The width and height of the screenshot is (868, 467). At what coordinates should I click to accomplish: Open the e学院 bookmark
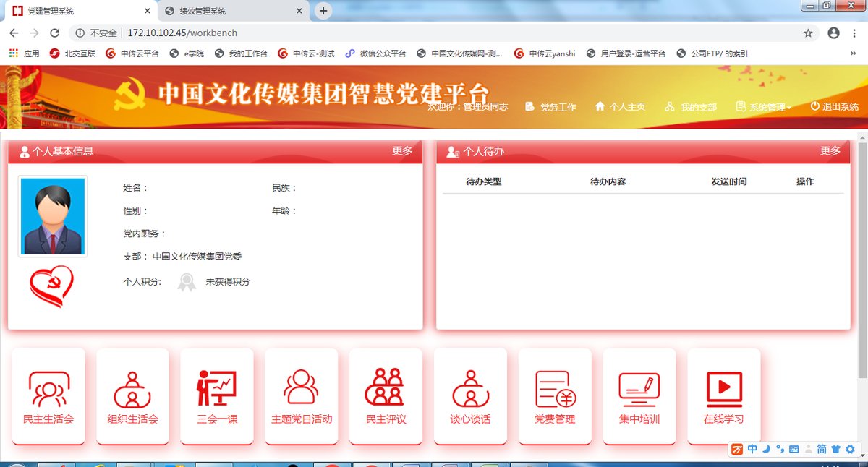pyautogui.click(x=187, y=53)
